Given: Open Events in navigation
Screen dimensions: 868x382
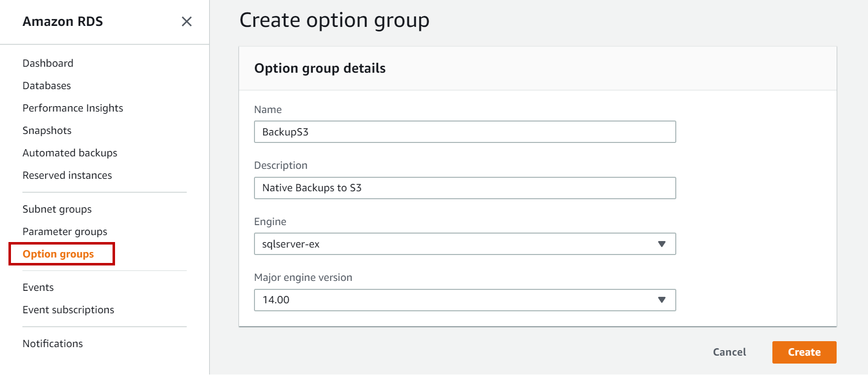Looking at the screenshot, I should pyautogui.click(x=38, y=287).
